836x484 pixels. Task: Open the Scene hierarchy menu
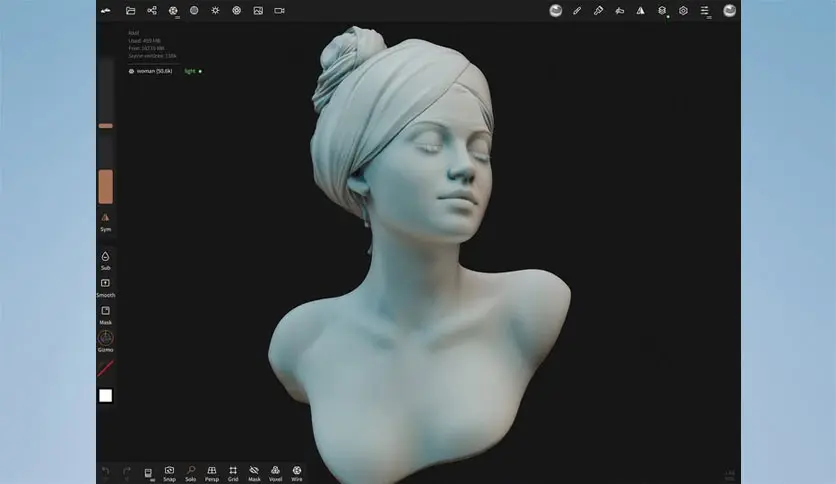(x=152, y=11)
